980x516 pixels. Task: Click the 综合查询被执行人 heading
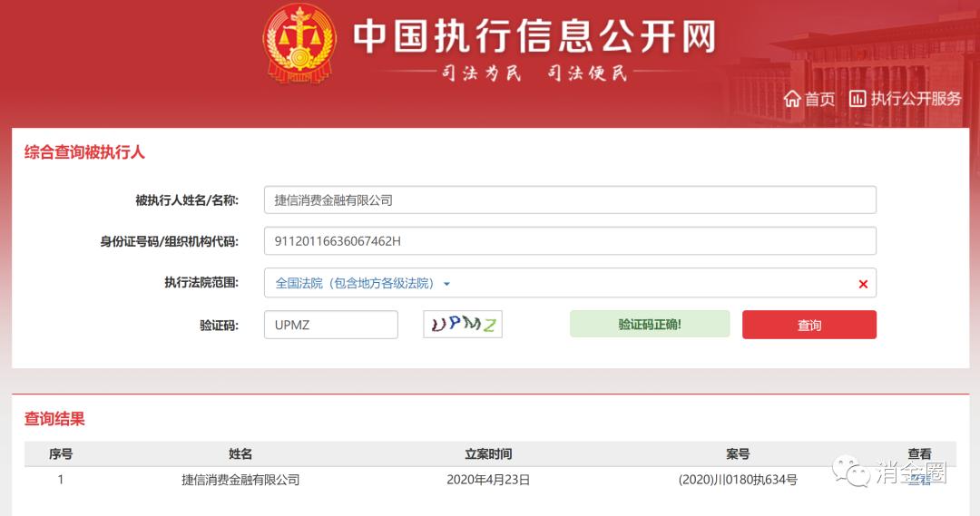[x=84, y=151]
